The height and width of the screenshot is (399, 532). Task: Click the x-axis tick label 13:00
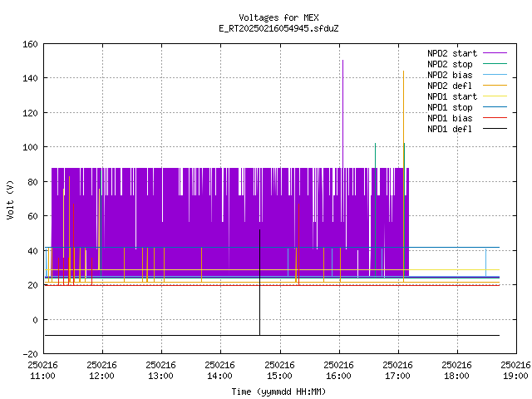pyautogui.click(x=160, y=376)
